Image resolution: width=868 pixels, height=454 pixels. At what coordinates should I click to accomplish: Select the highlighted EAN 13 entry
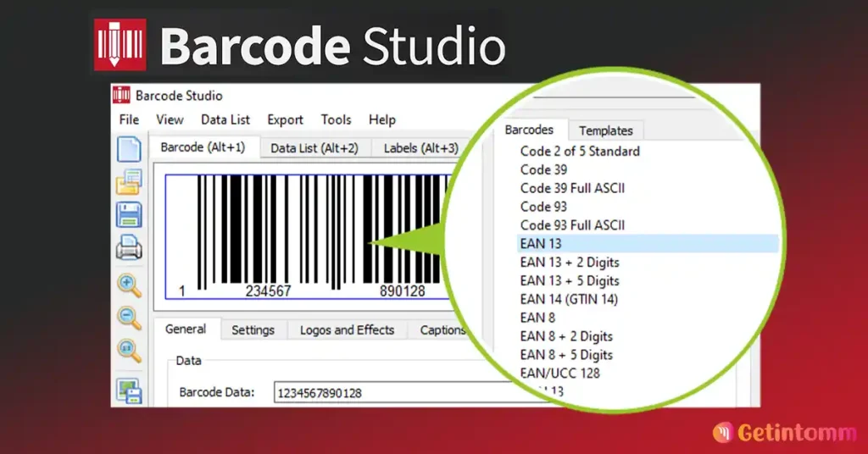tap(648, 243)
